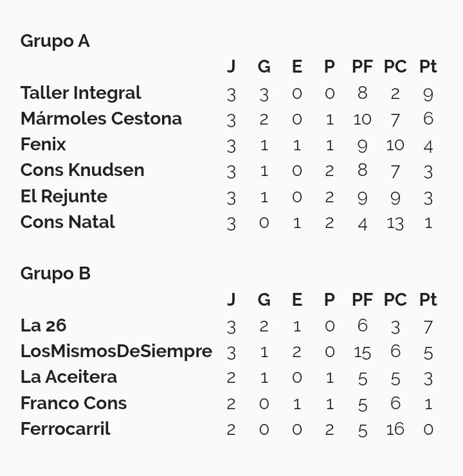Click Grupo B PC column header
This screenshot has width=463, height=476.
tap(395, 300)
